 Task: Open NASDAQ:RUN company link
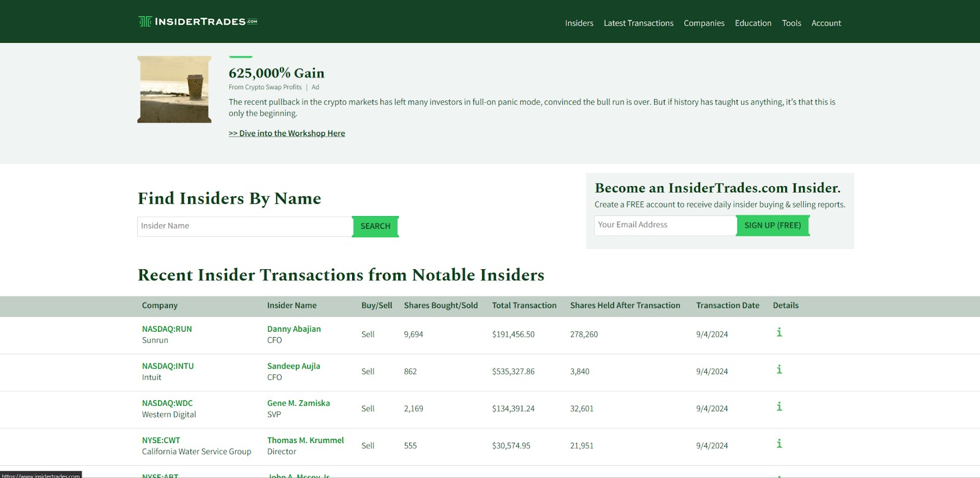(167, 329)
